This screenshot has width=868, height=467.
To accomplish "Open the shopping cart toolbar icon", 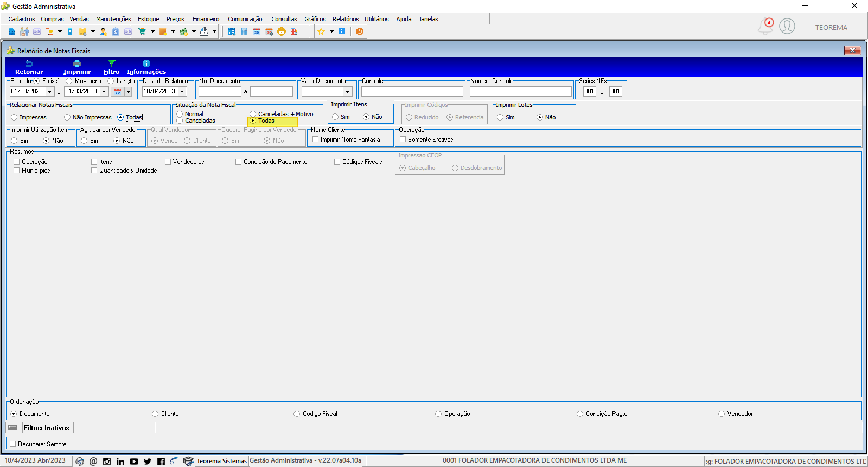I will 142,31.
